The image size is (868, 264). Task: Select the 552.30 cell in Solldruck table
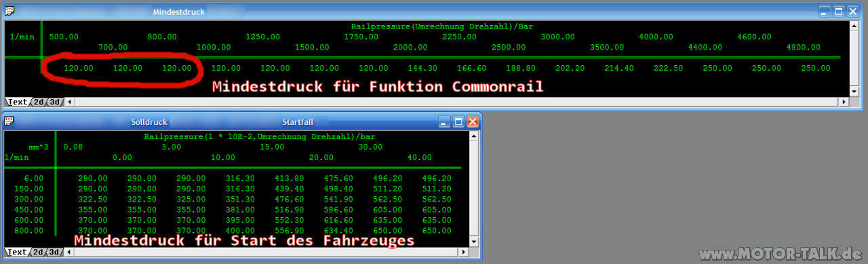(290, 221)
